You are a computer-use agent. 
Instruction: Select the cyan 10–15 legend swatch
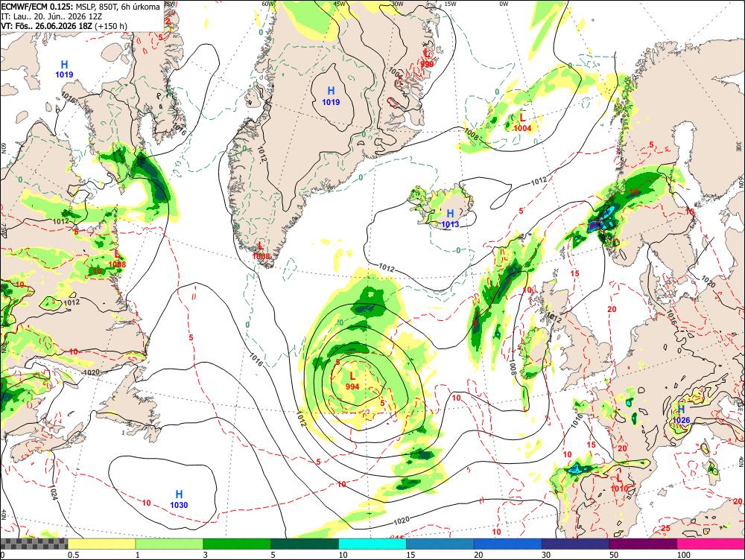pos(372,544)
